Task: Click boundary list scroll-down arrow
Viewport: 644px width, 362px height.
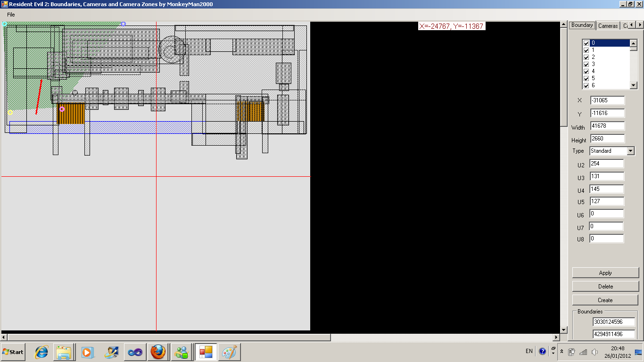Action: (634, 85)
